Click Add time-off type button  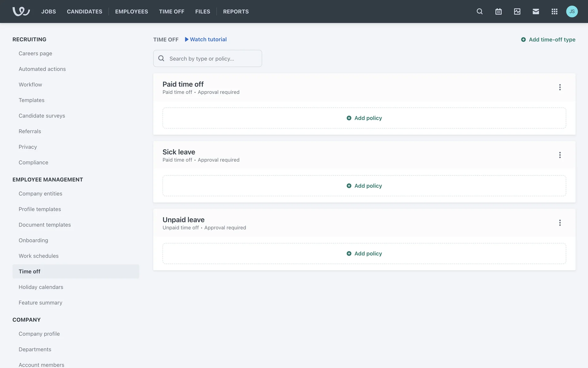(548, 40)
